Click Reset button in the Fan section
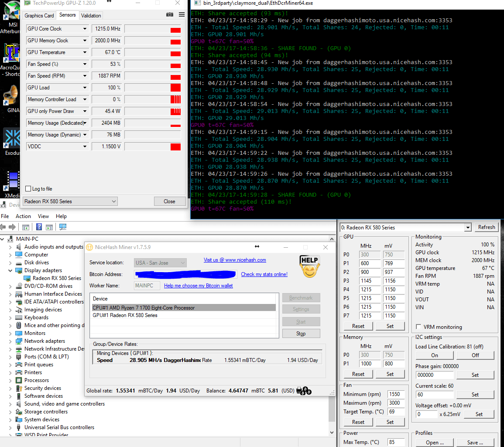 pyautogui.click(x=358, y=422)
